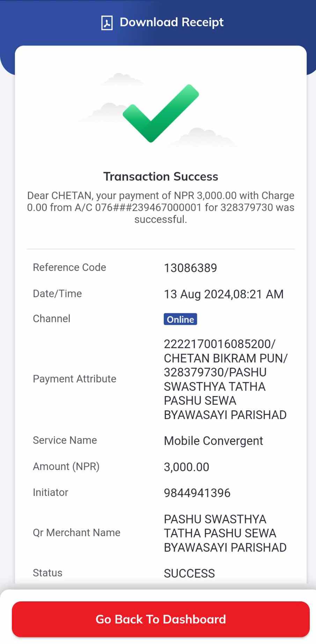316x644 pixels.
Task: Click the Payment Attribute label
Action: (74, 379)
